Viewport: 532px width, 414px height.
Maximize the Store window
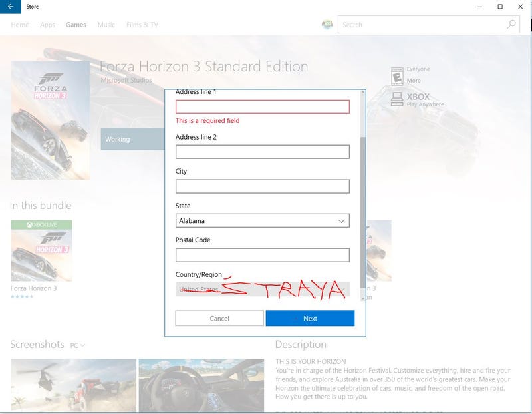[x=500, y=7]
